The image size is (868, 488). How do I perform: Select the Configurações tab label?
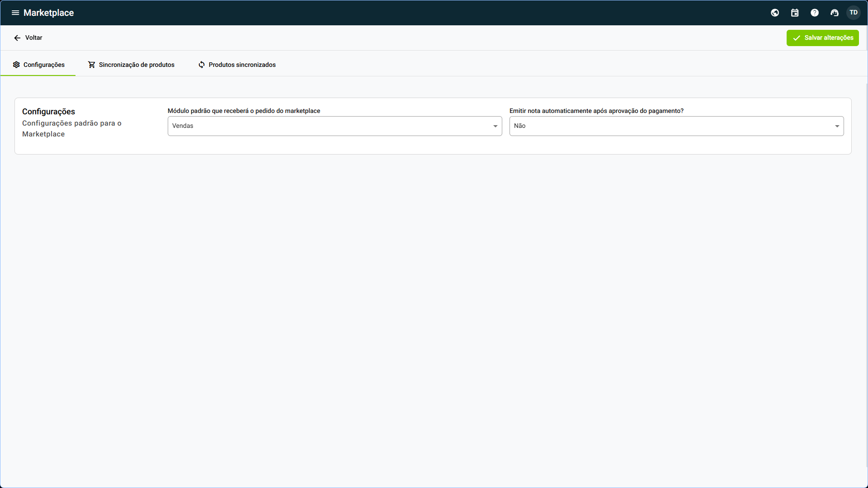pos(44,65)
